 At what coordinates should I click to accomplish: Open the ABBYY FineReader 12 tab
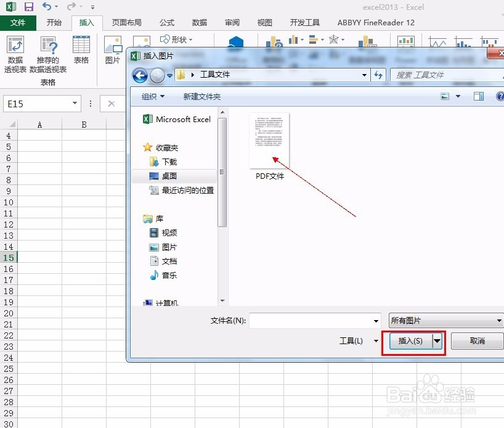pos(376,23)
